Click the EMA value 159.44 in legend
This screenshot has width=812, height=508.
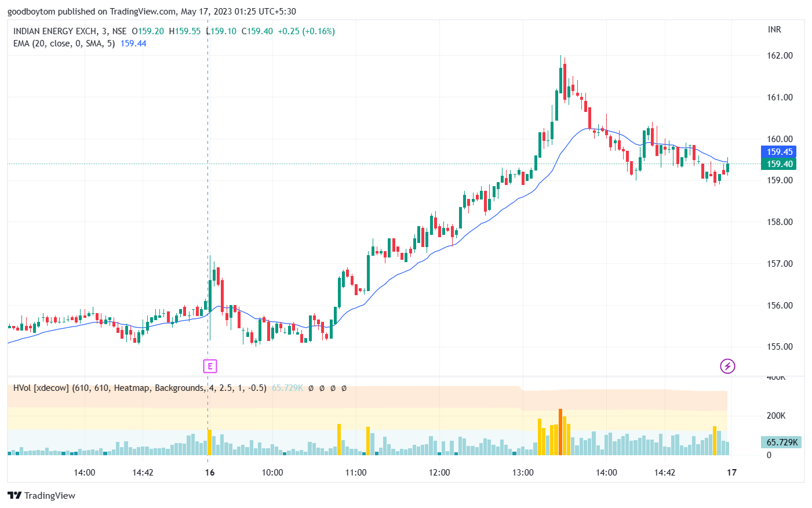(133, 43)
